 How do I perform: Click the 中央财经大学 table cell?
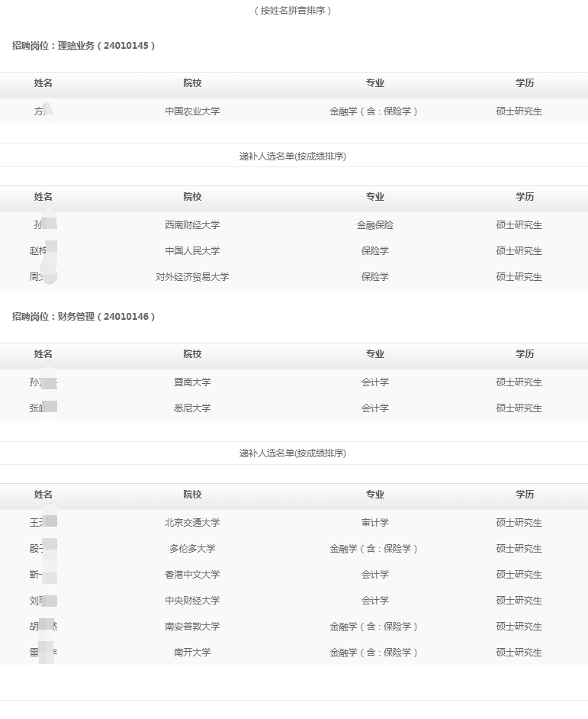192,601
